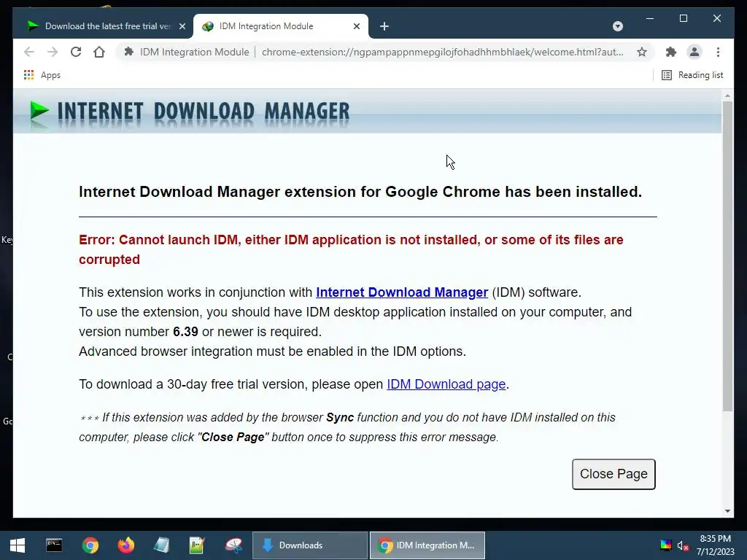Click the scrollbar up arrow
747x560 pixels.
[x=727, y=96]
